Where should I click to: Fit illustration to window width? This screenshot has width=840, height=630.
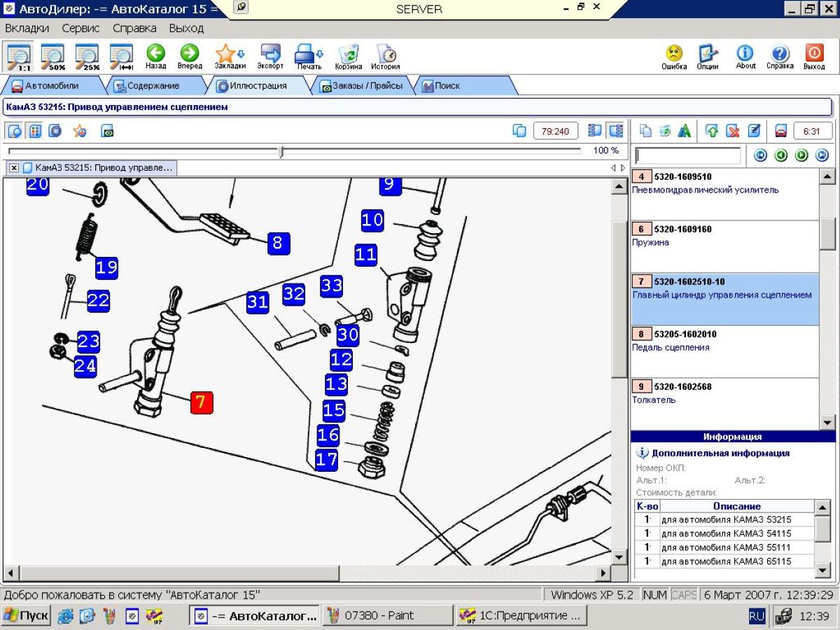click(121, 56)
